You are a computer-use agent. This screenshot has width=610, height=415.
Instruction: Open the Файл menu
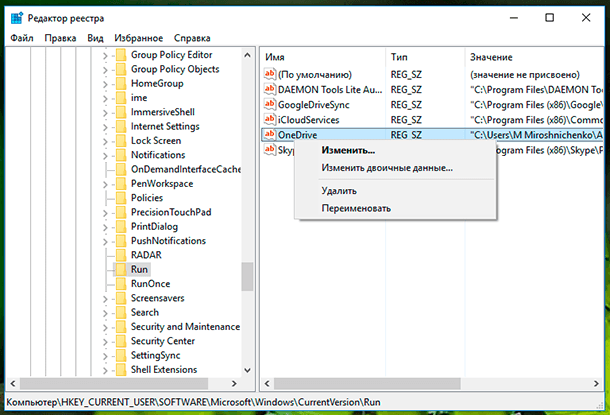click(x=22, y=38)
